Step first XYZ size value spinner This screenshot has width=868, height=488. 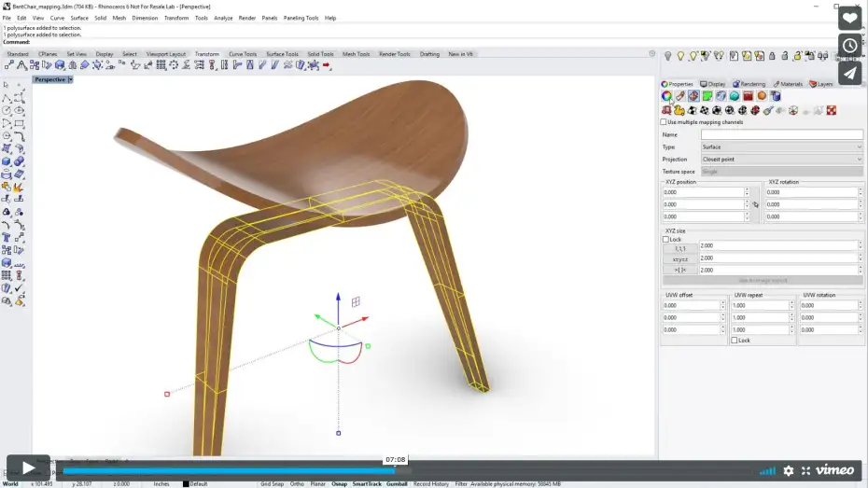pyautogui.click(x=861, y=245)
